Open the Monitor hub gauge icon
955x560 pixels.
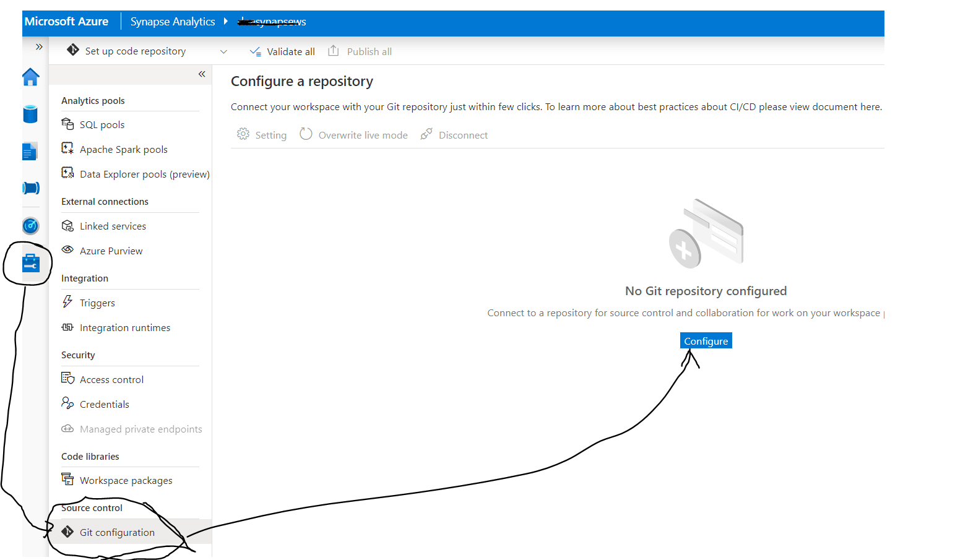(31, 226)
